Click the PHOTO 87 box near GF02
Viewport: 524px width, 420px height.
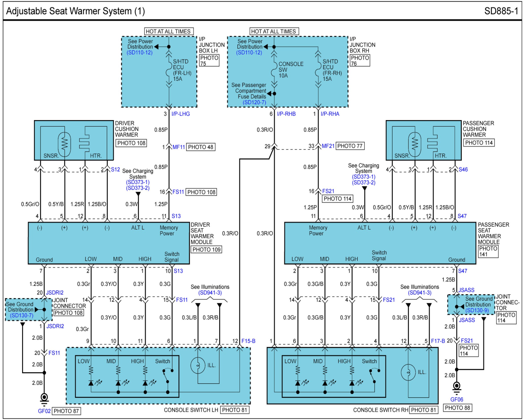(x=66, y=411)
